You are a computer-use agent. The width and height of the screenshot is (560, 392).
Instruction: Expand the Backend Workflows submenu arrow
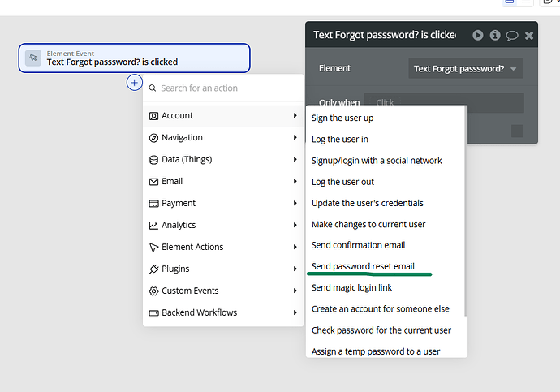pyautogui.click(x=295, y=312)
